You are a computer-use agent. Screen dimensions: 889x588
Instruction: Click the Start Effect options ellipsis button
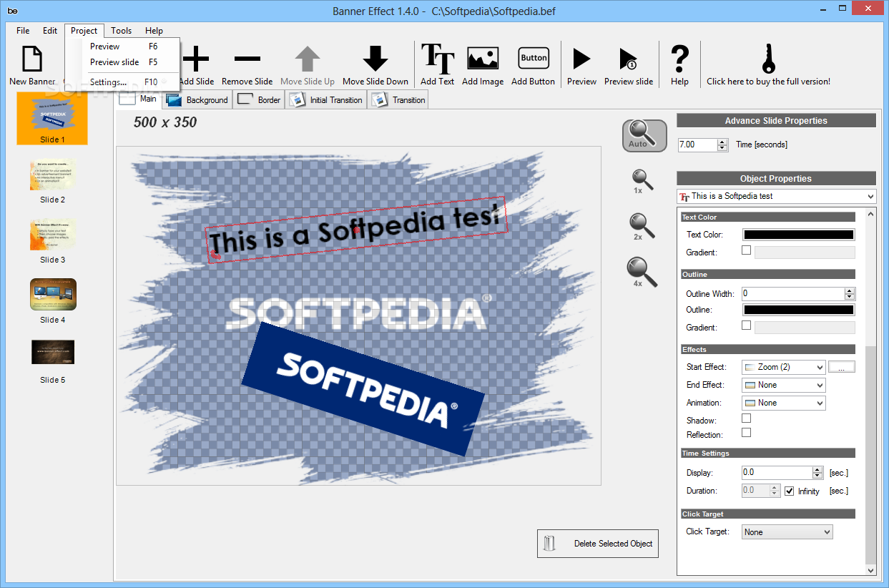click(x=842, y=367)
